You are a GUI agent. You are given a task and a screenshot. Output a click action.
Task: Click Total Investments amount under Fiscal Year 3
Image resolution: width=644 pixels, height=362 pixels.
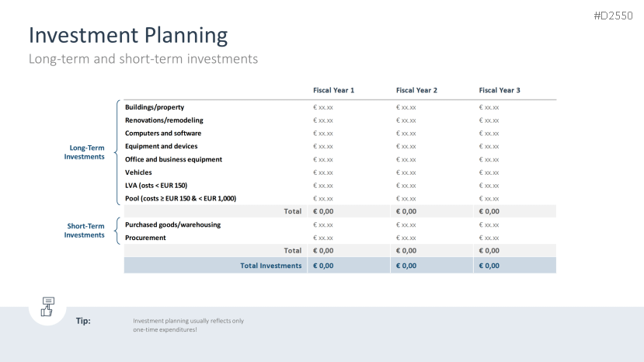[489, 266]
